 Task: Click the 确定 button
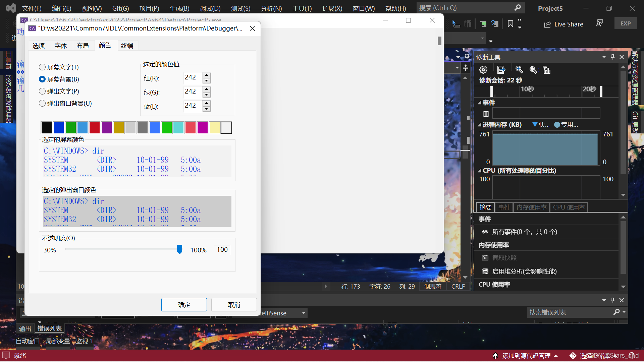(x=184, y=305)
